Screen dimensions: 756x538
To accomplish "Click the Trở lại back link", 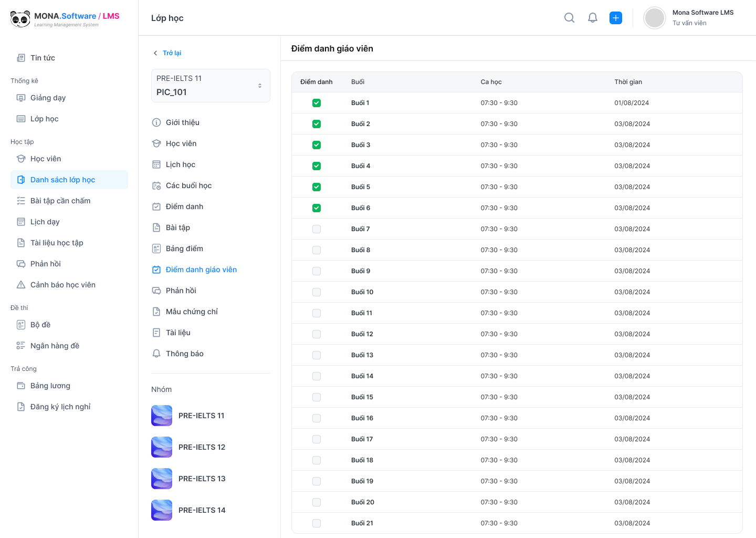I will [x=172, y=53].
